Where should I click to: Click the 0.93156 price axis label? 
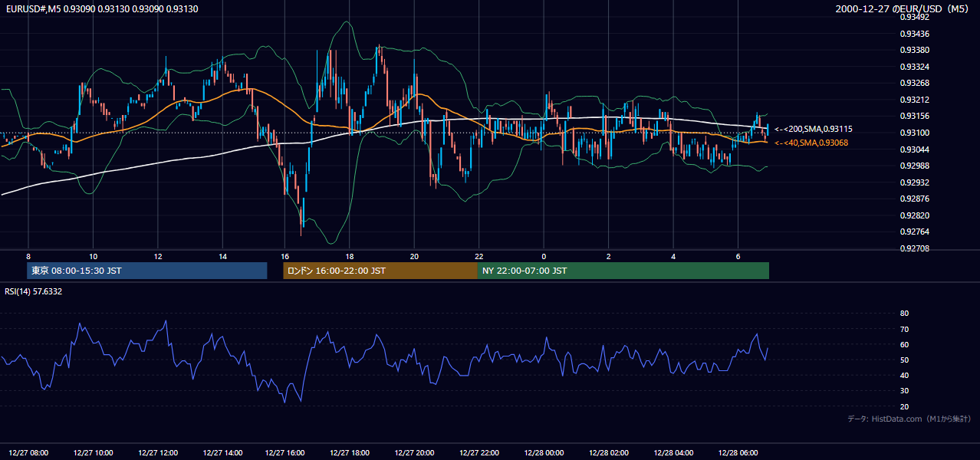(x=914, y=117)
